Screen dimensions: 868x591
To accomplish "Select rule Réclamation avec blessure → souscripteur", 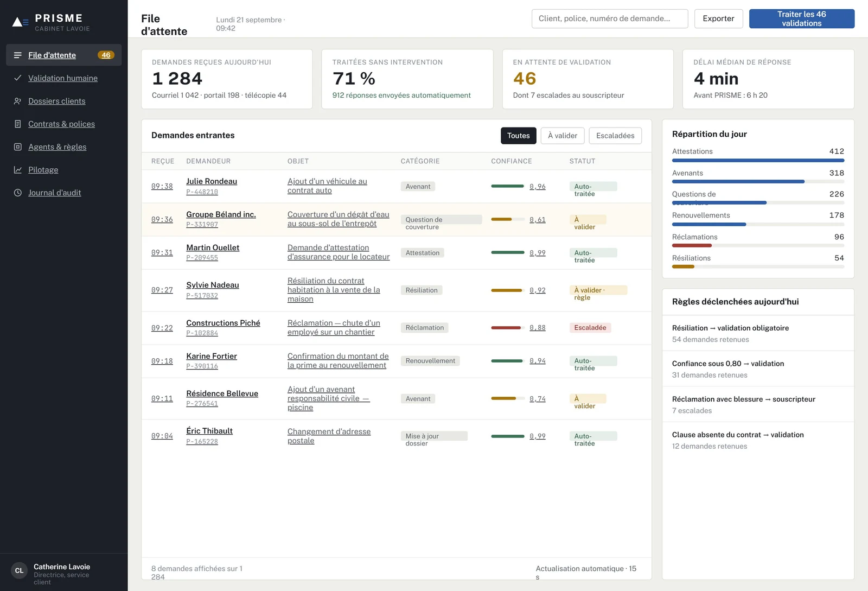I will [758, 404].
